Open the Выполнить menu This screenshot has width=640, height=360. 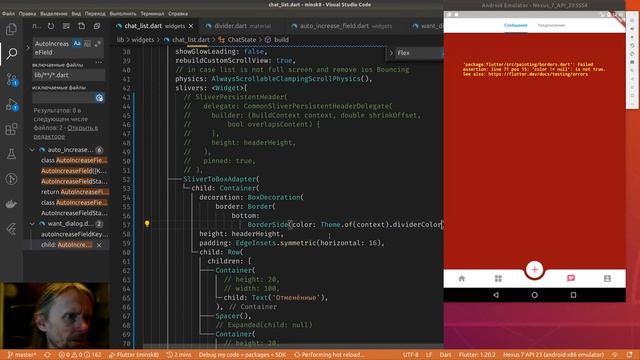pyautogui.click(x=123, y=13)
